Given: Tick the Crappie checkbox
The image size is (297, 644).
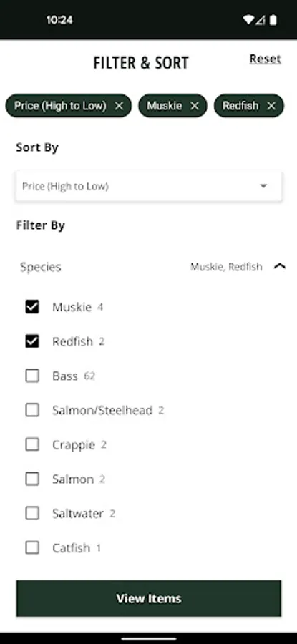Looking at the screenshot, I should pos(32,444).
